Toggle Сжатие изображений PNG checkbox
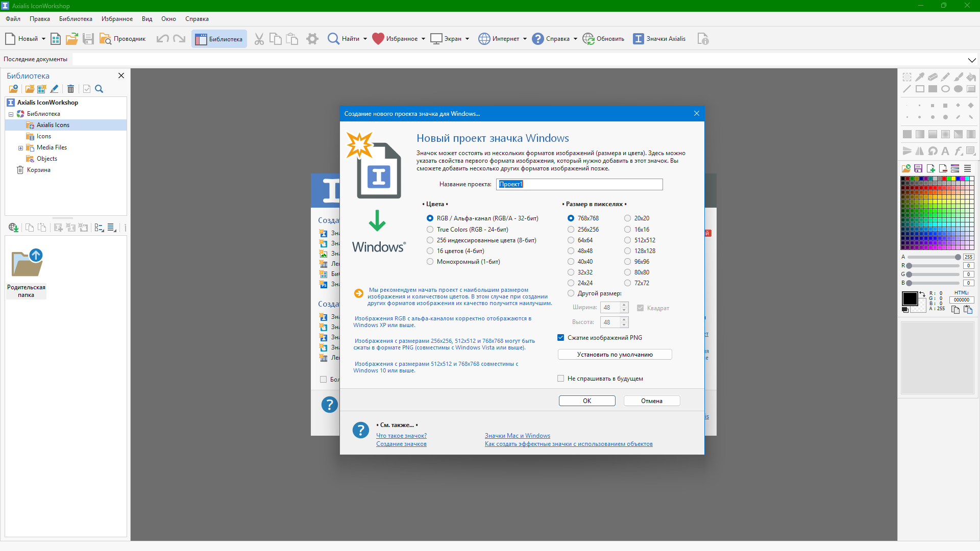The height and width of the screenshot is (551, 980). click(x=561, y=338)
